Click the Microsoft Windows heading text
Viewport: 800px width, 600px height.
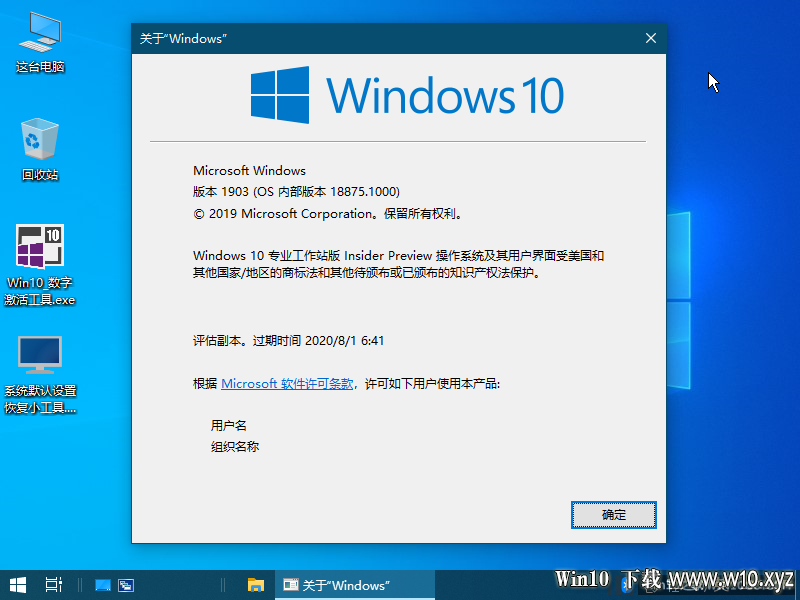(x=249, y=170)
